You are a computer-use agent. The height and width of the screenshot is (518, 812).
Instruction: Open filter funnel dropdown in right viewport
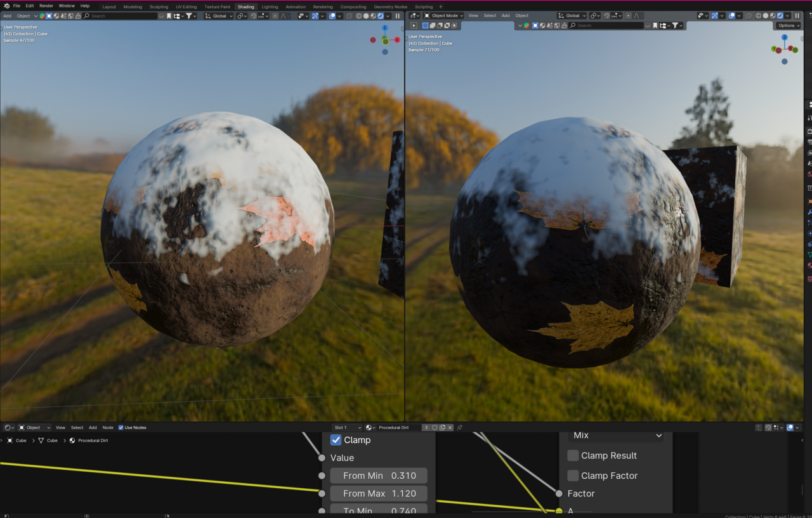tap(677, 26)
